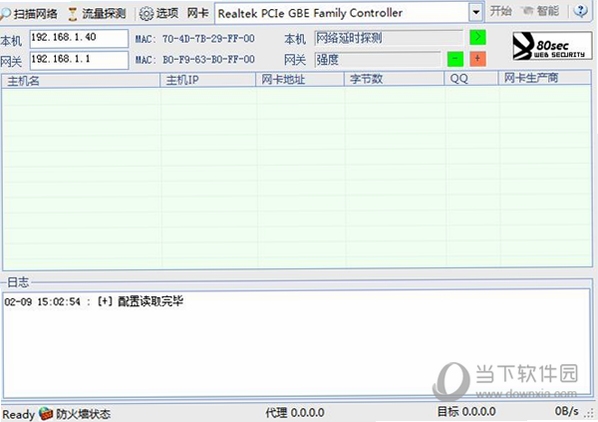Click the 字节数 column header

(394, 79)
